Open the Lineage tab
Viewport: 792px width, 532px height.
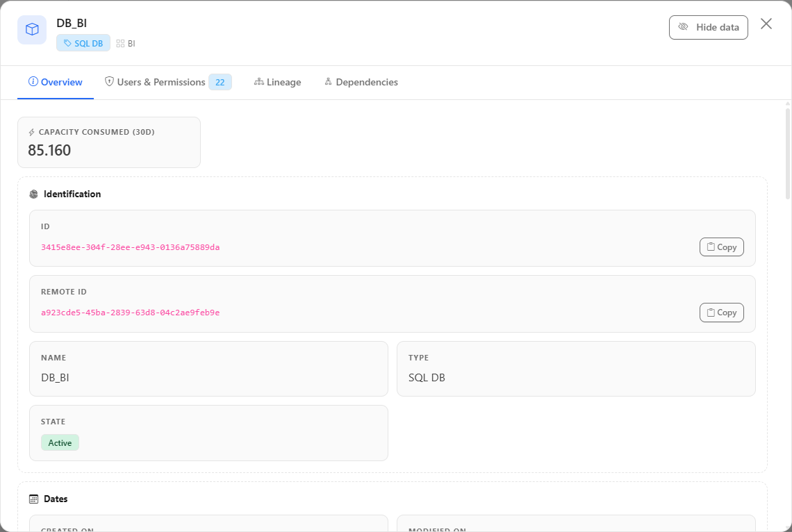point(277,82)
